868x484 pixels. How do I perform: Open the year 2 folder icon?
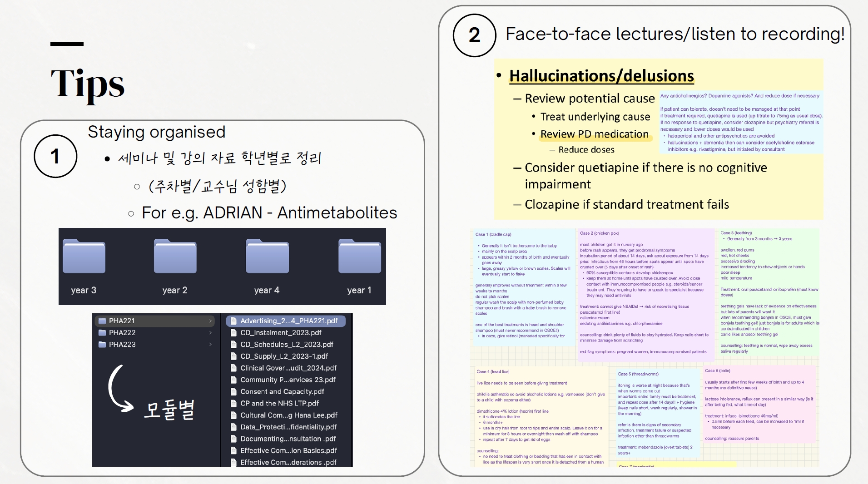coord(175,256)
